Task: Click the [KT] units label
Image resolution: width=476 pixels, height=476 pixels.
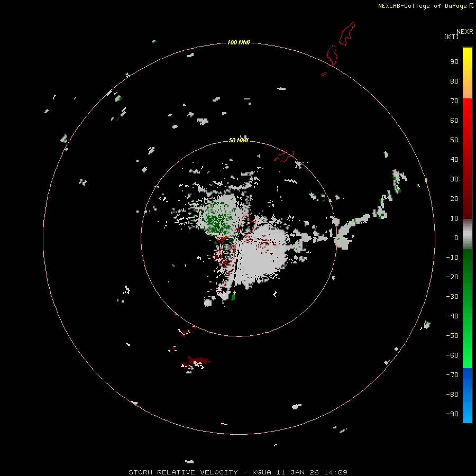Action: (x=451, y=36)
